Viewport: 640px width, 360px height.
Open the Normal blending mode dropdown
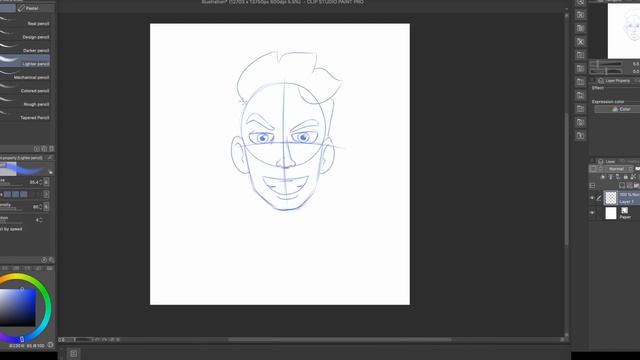click(618, 169)
